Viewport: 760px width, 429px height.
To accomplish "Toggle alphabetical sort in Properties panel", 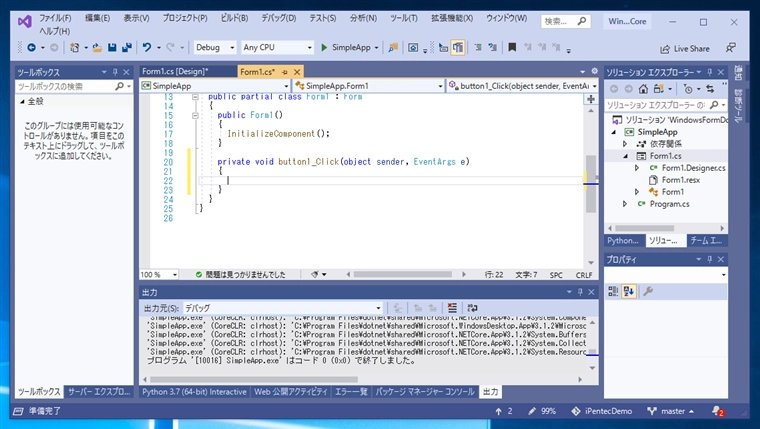I will point(630,291).
